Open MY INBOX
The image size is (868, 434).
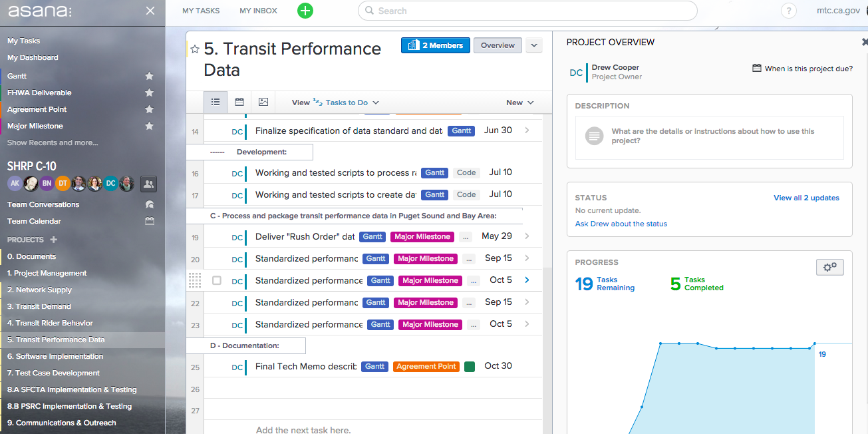257,11
